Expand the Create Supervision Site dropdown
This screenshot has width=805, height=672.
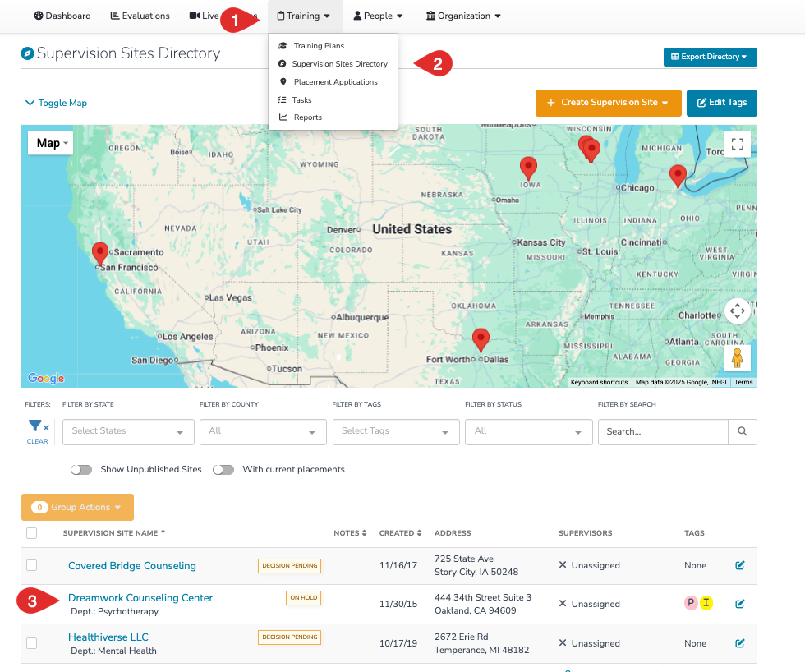(609, 103)
